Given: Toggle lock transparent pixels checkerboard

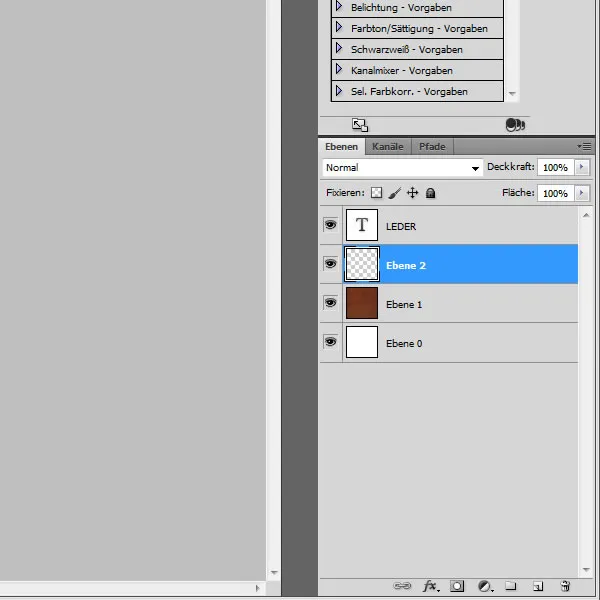Looking at the screenshot, I should tap(376, 193).
